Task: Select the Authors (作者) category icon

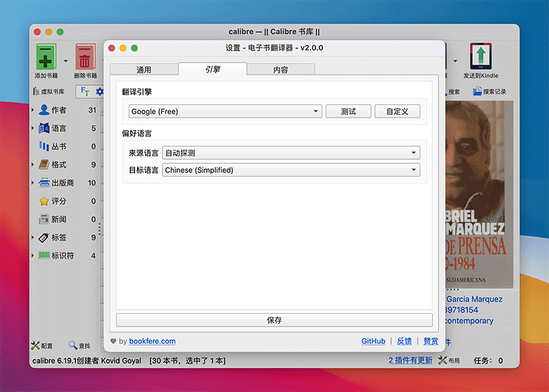Action: tap(44, 110)
